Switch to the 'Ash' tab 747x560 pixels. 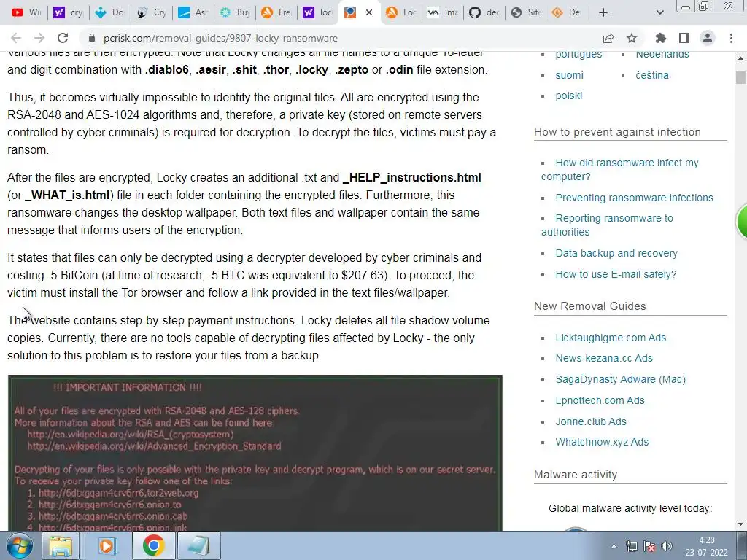click(x=193, y=12)
